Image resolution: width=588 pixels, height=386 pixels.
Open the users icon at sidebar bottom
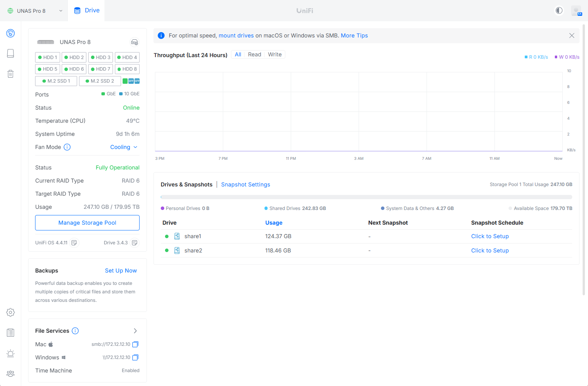10,374
